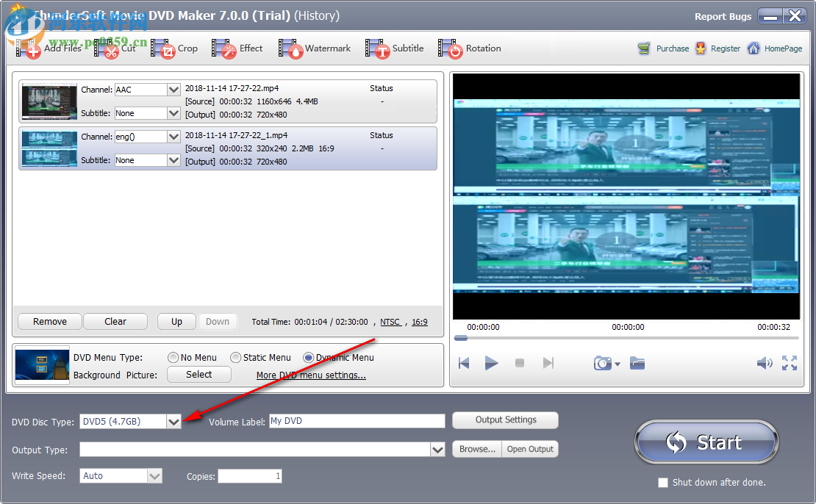This screenshot has width=816, height=504.
Task: Open the Watermark tool
Action: 315,48
